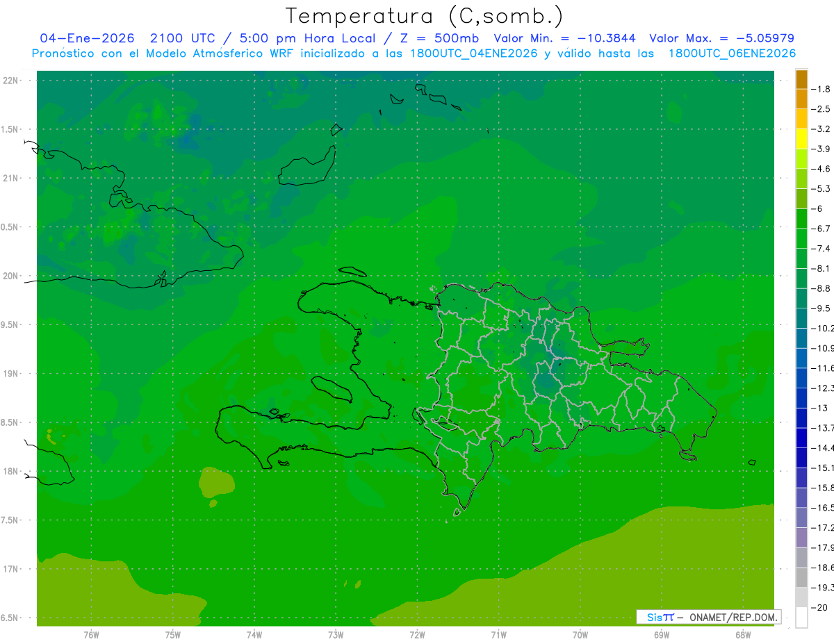The image size is (834, 644).
Task: Select the "-15.1" color scale value
Action: coord(822,468)
